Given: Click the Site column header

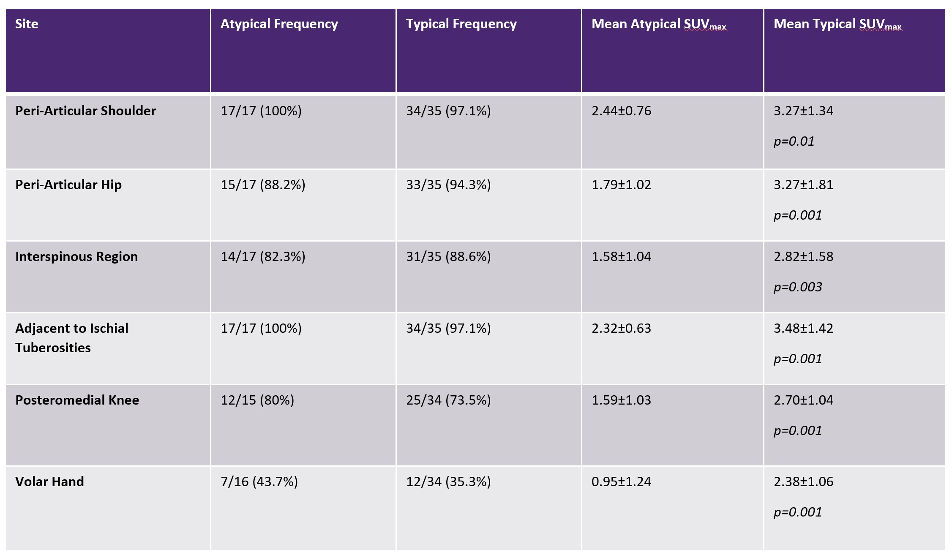Looking at the screenshot, I should pos(27,24).
